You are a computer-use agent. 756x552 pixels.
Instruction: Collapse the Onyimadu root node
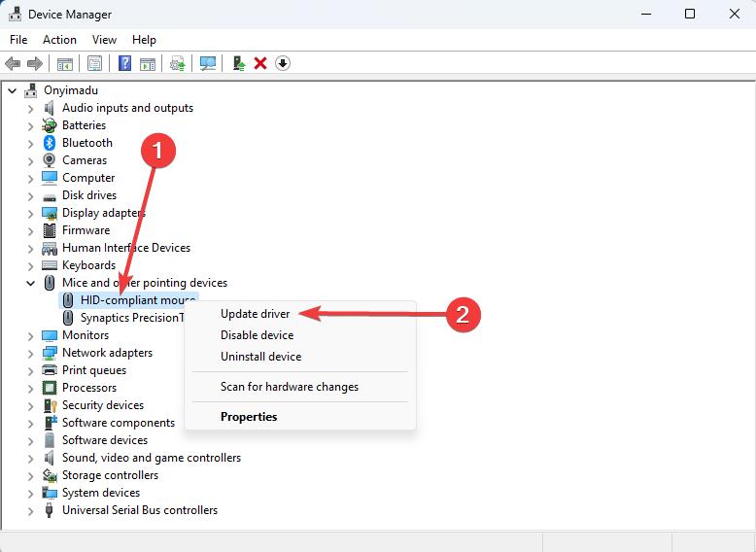(13, 90)
